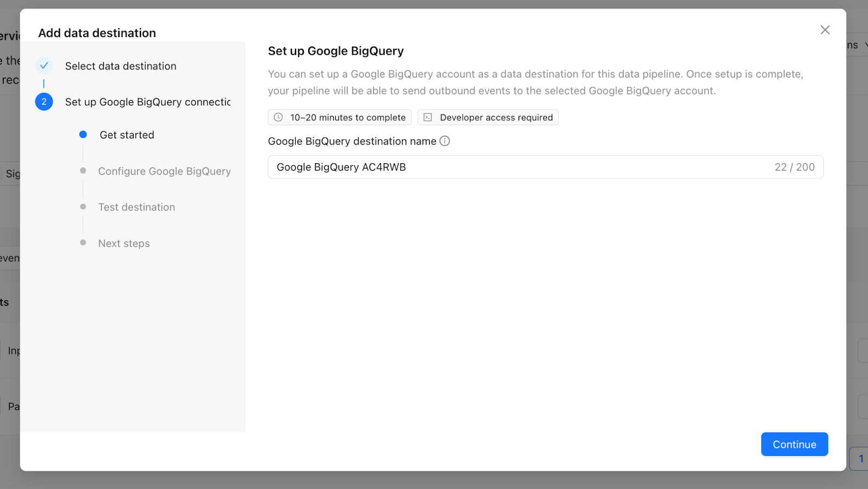Click the terminal icon in developer access badge
Screen dimensions: 868x489
point(427,117)
